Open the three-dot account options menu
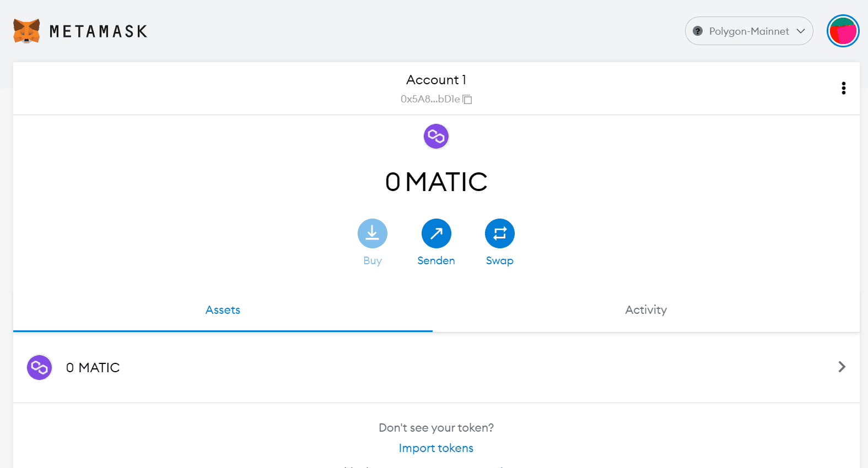 (x=843, y=88)
